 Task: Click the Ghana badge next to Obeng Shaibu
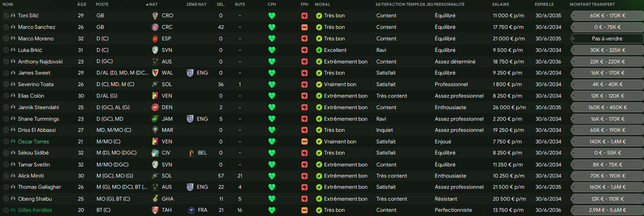tap(155, 199)
